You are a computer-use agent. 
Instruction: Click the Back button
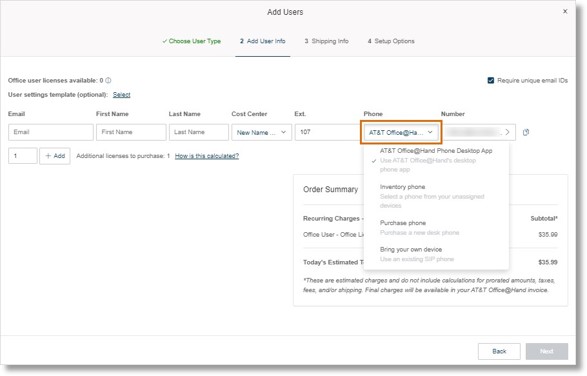tap(499, 351)
